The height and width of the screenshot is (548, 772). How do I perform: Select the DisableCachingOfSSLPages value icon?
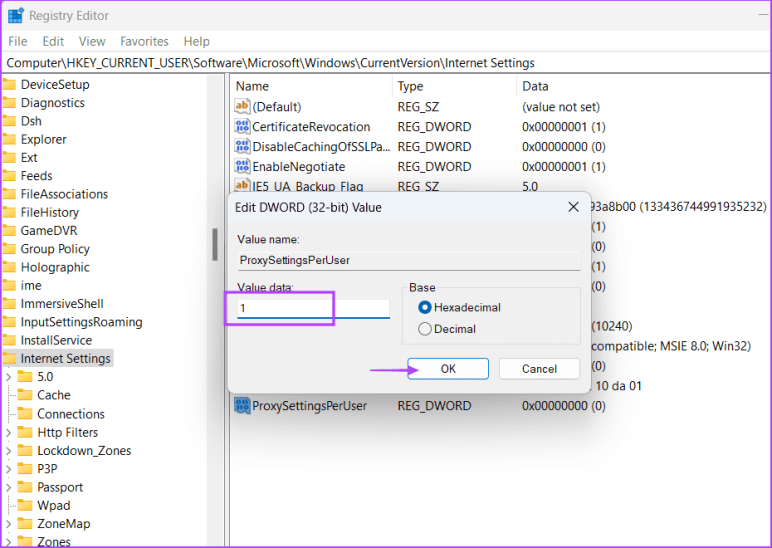(242, 147)
